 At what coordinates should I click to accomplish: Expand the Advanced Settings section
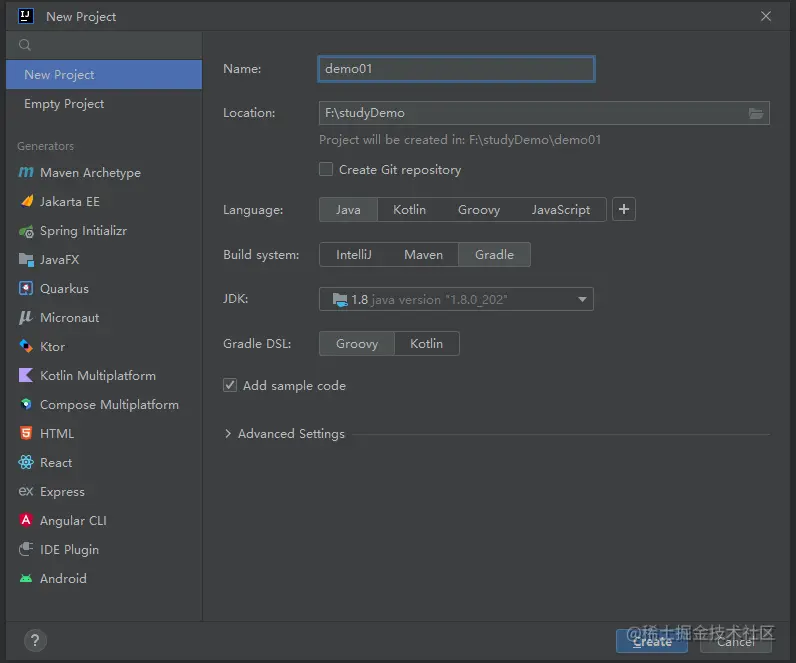point(284,434)
